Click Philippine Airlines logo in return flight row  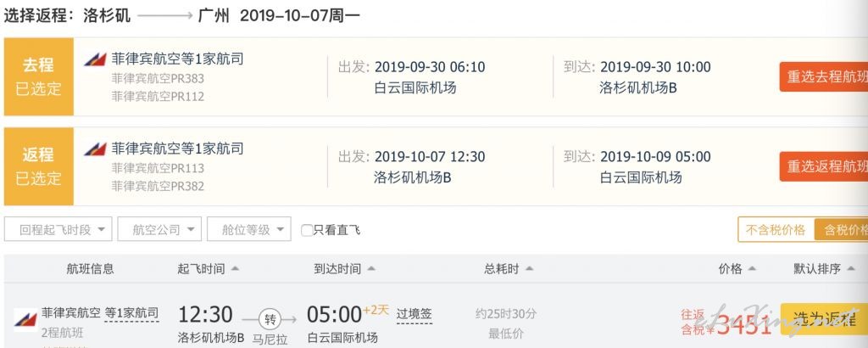click(95, 149)
